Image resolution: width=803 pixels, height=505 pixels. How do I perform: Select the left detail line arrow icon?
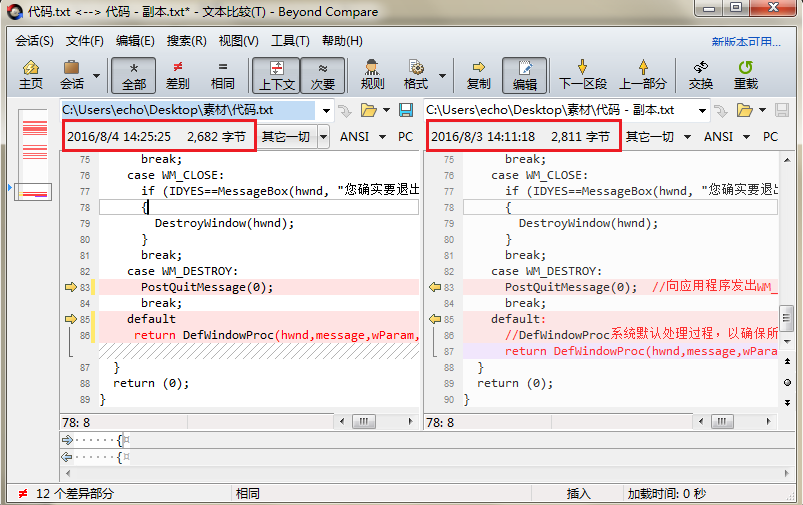pyautogui.click(x=67, y=440)
